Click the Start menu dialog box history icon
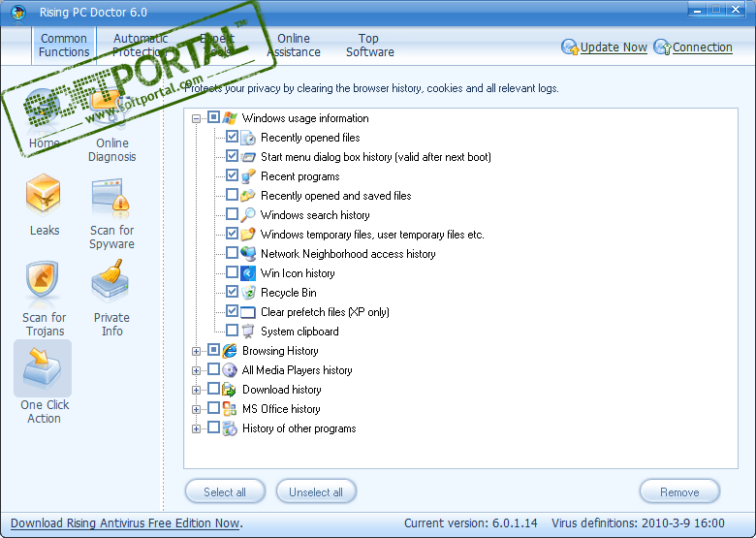Image resolution: width=756 pixels, height=538 pixels. [x=248, y=157]
